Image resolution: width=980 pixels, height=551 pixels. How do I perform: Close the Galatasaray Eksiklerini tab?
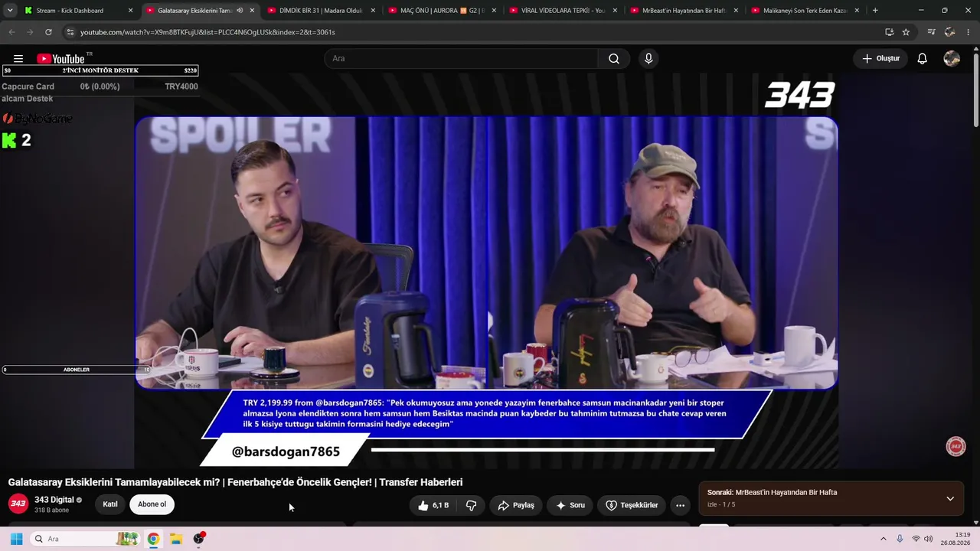pyautogui.click(x=252, y=11)
